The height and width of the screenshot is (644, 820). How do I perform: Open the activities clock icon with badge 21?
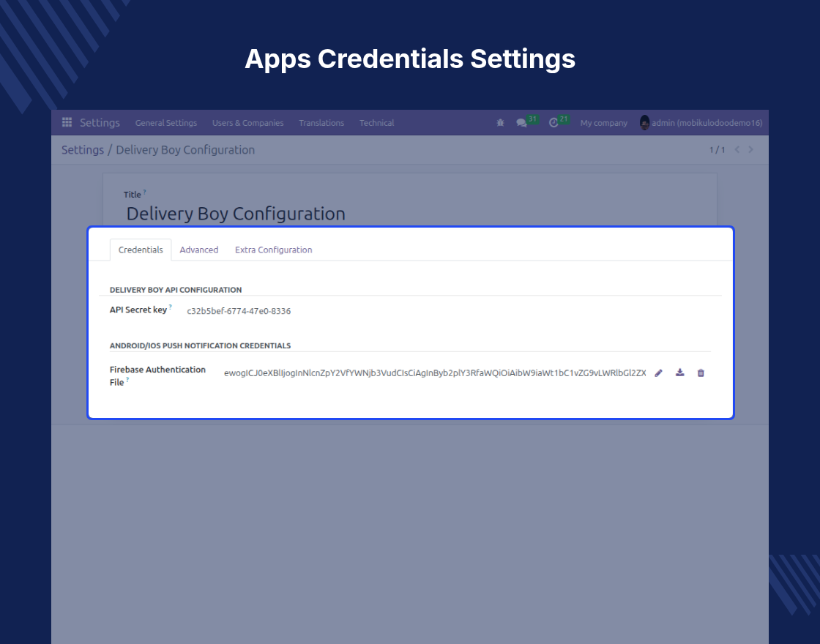click(559, 121)
